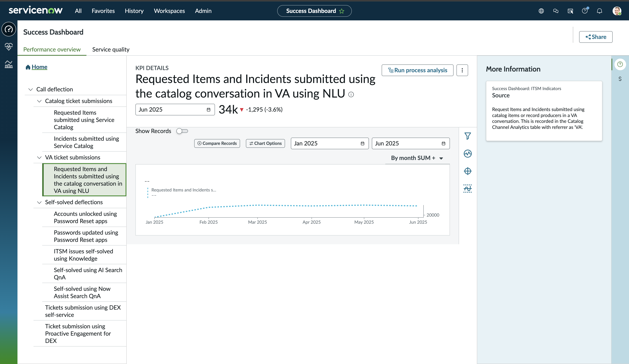Image resolution: width=629 pixels, height=364 pixels.
Task: Open Chart Options
Action: 265,144
